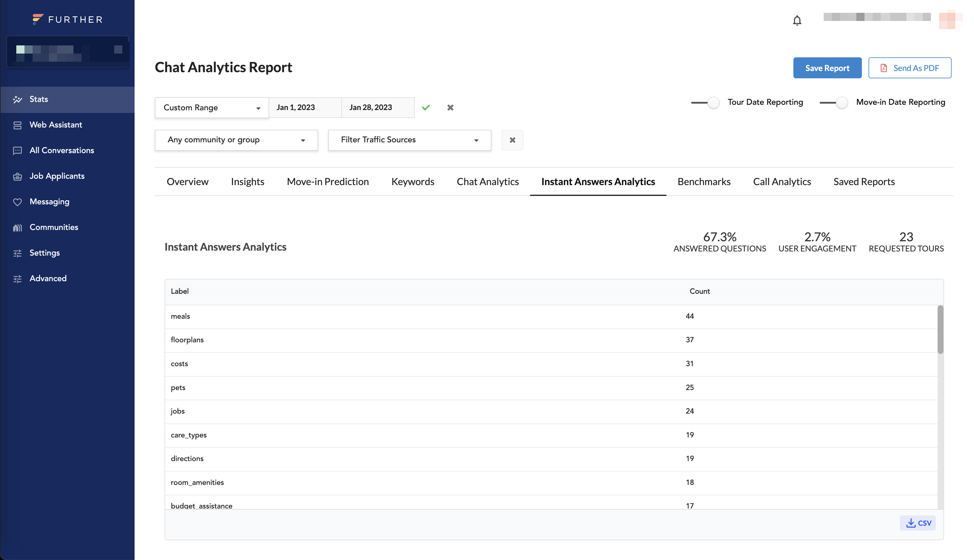Click the PDF icon in Send As PDF
Screen dimensions: 974x560
884,68
